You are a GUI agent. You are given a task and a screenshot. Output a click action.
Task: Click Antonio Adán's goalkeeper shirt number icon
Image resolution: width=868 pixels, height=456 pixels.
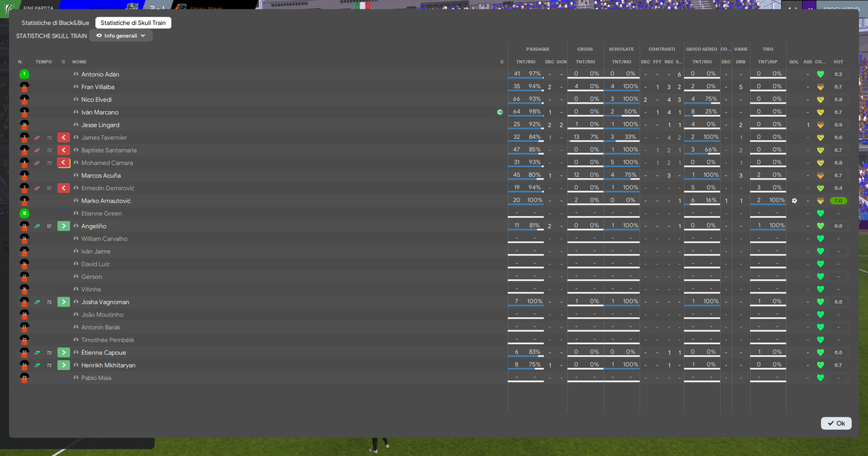click(24, 75)
